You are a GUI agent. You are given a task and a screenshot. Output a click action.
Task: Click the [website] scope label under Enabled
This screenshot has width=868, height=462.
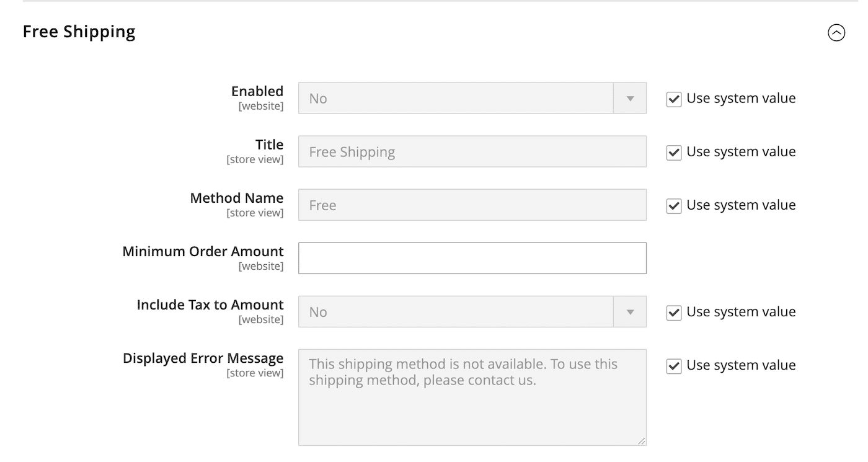coord(261,106)
